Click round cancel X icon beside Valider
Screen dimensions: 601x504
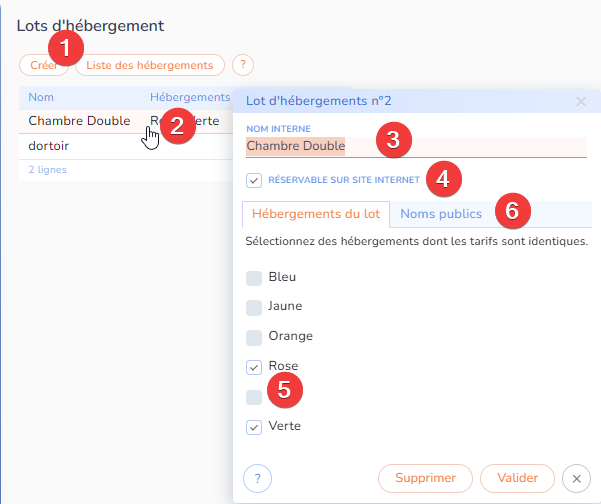[576, 478]
